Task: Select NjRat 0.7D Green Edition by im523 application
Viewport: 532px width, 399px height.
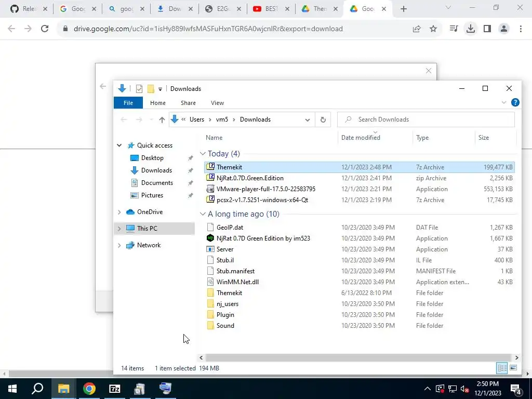Action: 360,238
